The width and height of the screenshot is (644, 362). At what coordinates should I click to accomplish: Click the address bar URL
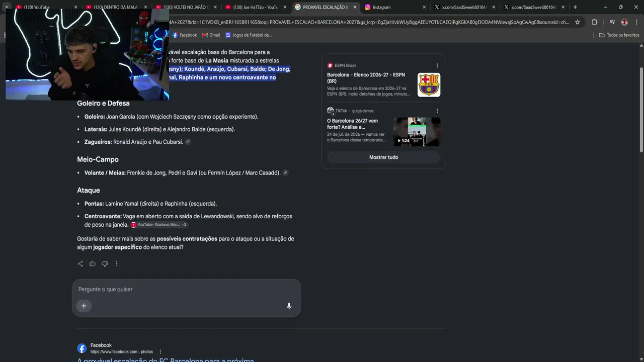pyautogui.click(x=370, y=22)
